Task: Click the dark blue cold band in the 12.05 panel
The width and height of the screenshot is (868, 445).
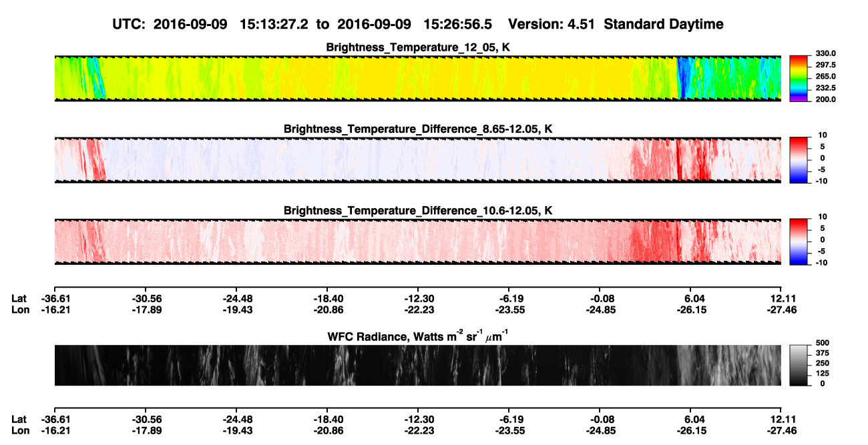Action: (x=682, y=78)
